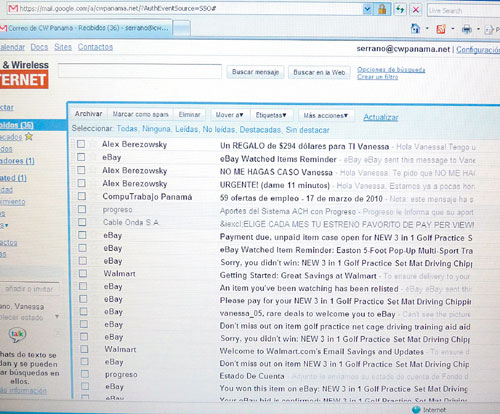Check the Alex Berezowsky Un REGALO email

coord(81,144)
